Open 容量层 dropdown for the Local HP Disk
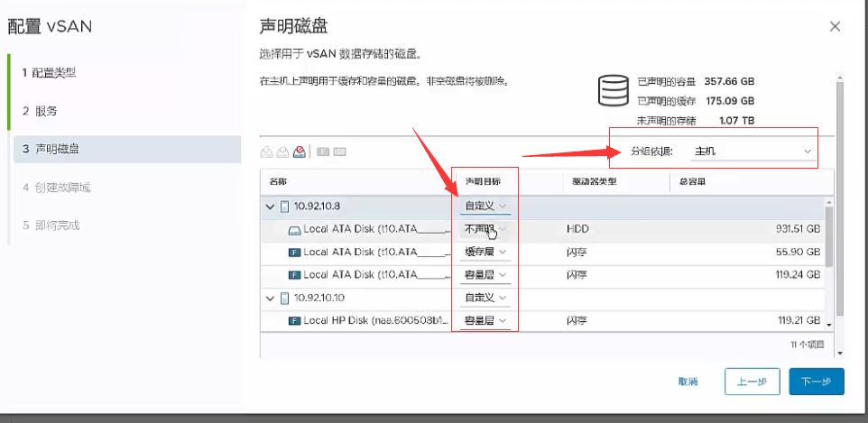868x423 pixels. click(x=485, y=321)
